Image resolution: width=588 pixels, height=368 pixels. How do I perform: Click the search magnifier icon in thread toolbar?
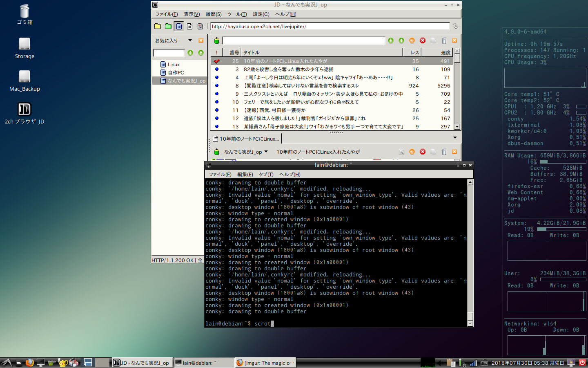(x=401, y=152)
